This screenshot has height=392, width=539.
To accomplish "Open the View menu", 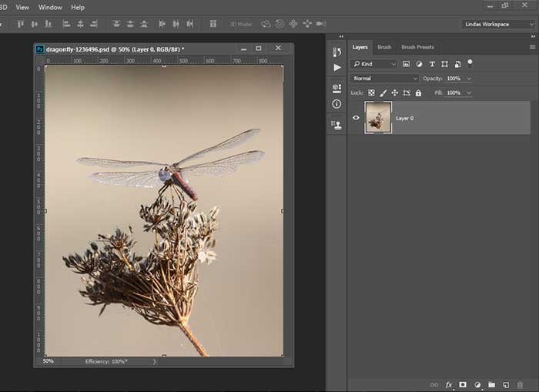I will point(22,7).
